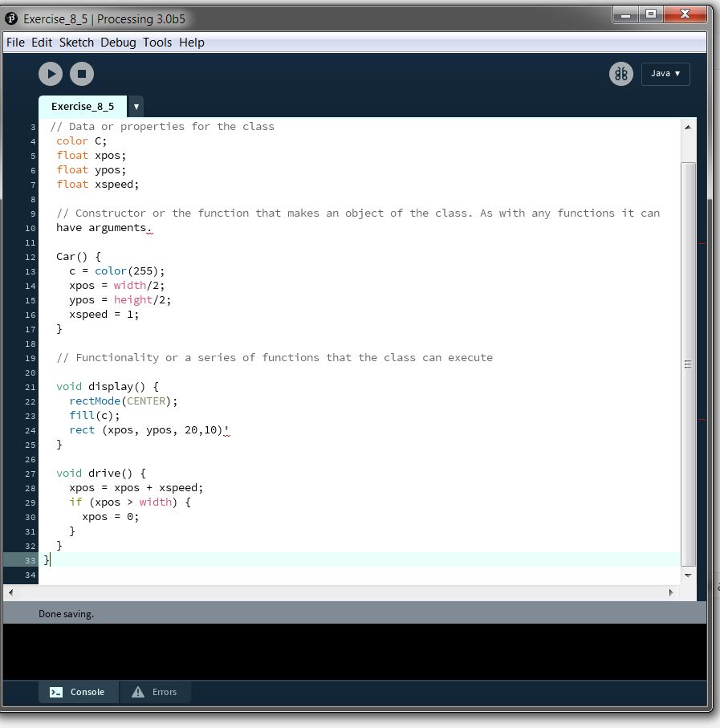The image size is (720, 728).
Task: Click line number 24 in the gutter
Action: [30, 430]
